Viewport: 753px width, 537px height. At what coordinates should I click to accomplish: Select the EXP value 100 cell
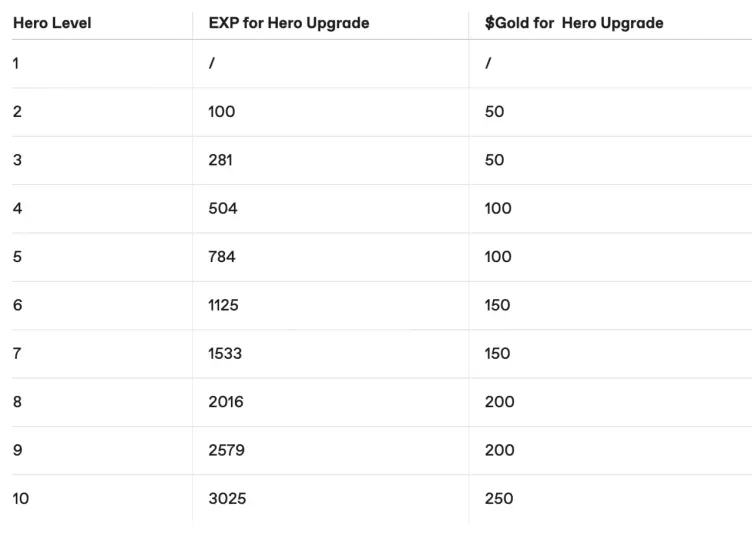221,112
